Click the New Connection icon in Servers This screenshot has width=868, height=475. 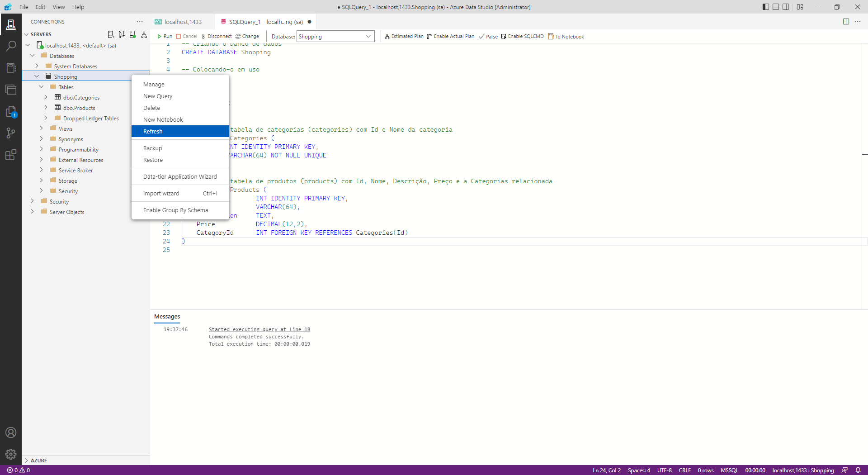(111, 34)
